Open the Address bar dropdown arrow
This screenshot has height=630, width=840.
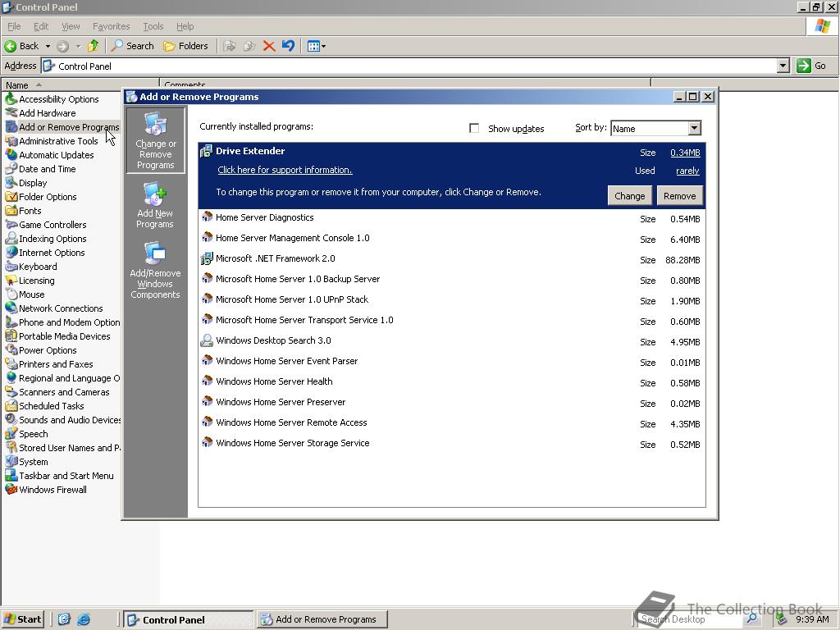point(783,66)
